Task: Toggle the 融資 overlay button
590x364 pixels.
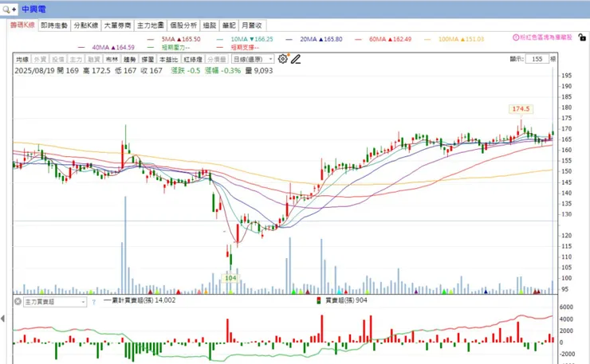Action: click(x=94, y=60)
